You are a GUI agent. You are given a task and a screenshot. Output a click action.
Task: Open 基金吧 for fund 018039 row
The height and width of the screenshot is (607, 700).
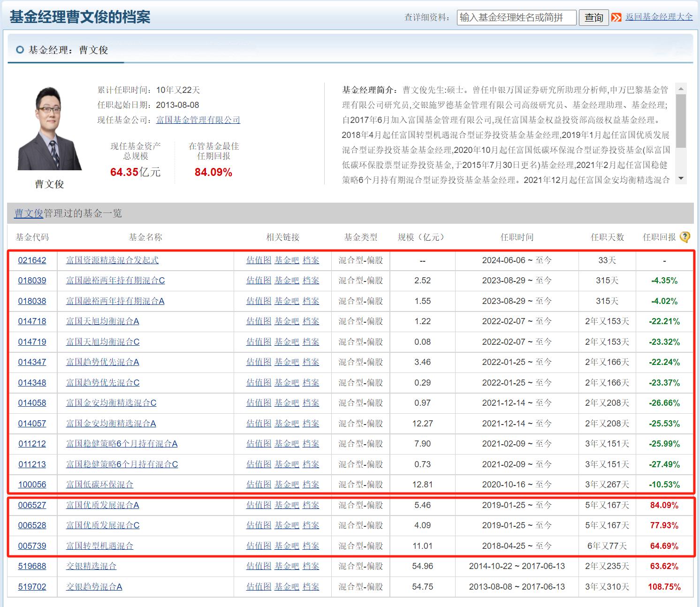[x=287, y=281]
